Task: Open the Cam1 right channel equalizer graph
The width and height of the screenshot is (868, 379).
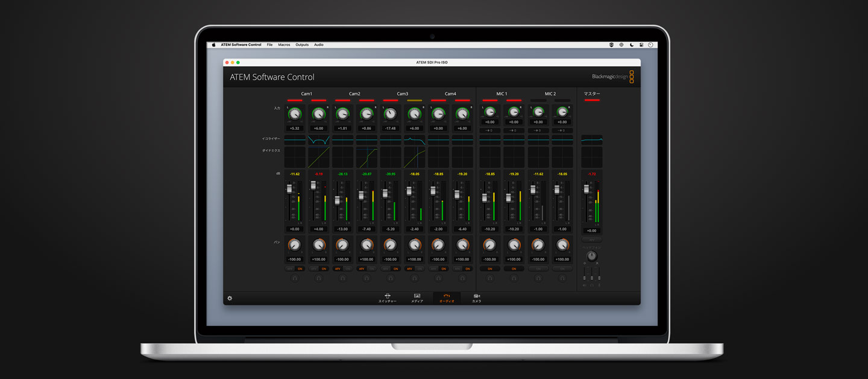Action: pos(318,140)
